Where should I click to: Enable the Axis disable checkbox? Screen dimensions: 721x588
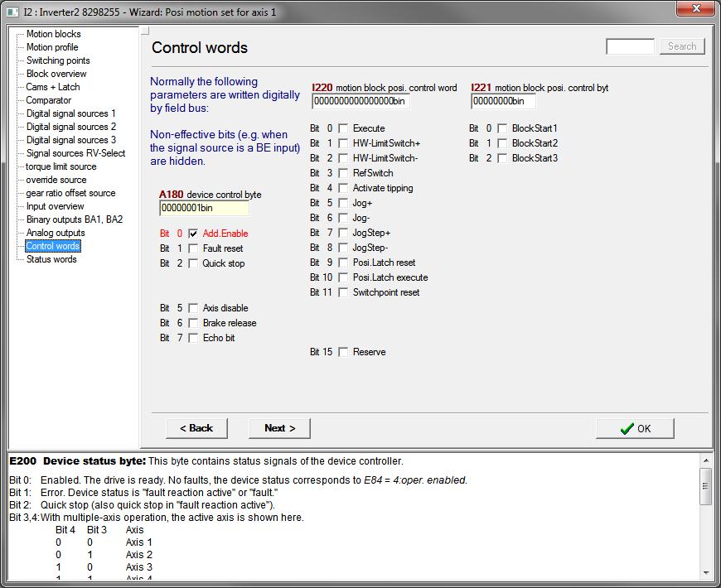(193, 308)
